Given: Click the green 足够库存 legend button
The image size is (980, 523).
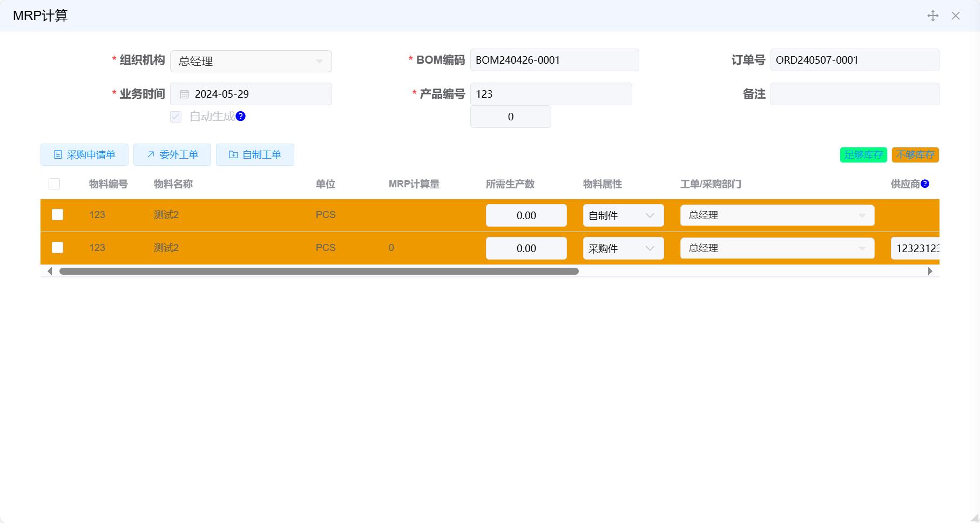Looking at the screenshot, I should coord(863,155).
